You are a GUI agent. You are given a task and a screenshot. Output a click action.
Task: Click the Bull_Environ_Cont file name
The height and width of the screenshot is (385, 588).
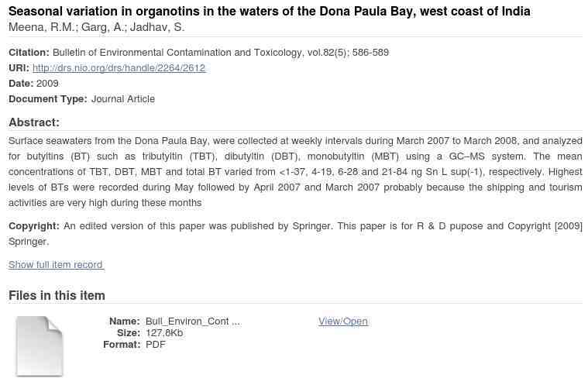(193, 321)
